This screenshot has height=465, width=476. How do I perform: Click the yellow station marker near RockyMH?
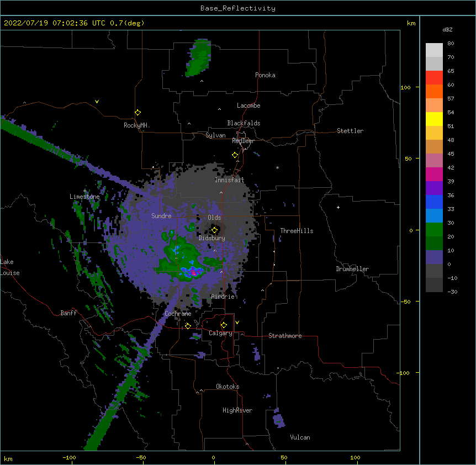(138, 113)
